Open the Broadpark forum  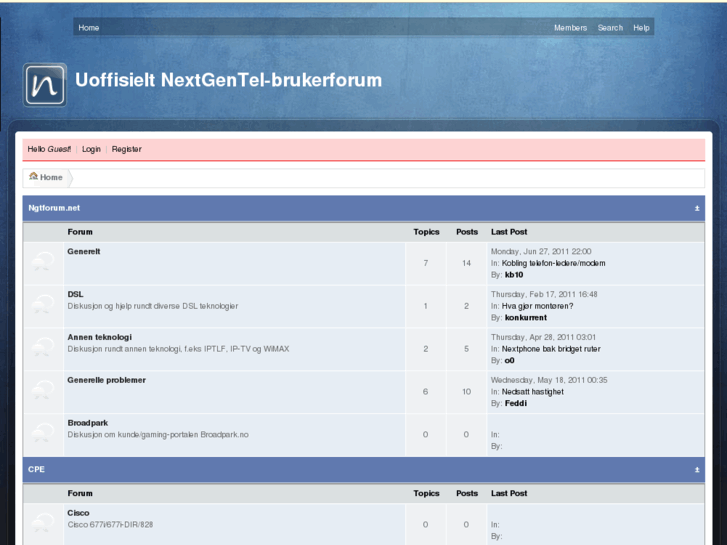[x=88, y=423]
